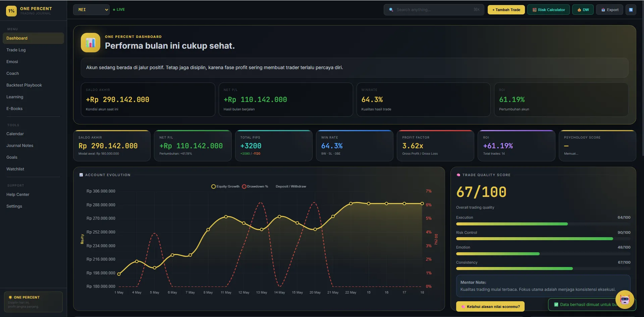
Task: Click the 13 May x-axis label
Action: 262,293
